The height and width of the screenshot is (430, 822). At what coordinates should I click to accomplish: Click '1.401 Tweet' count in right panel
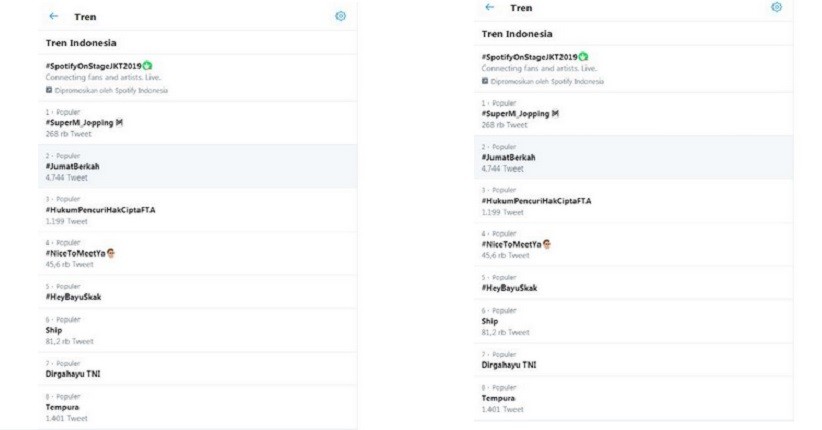[x=502, y=410]
